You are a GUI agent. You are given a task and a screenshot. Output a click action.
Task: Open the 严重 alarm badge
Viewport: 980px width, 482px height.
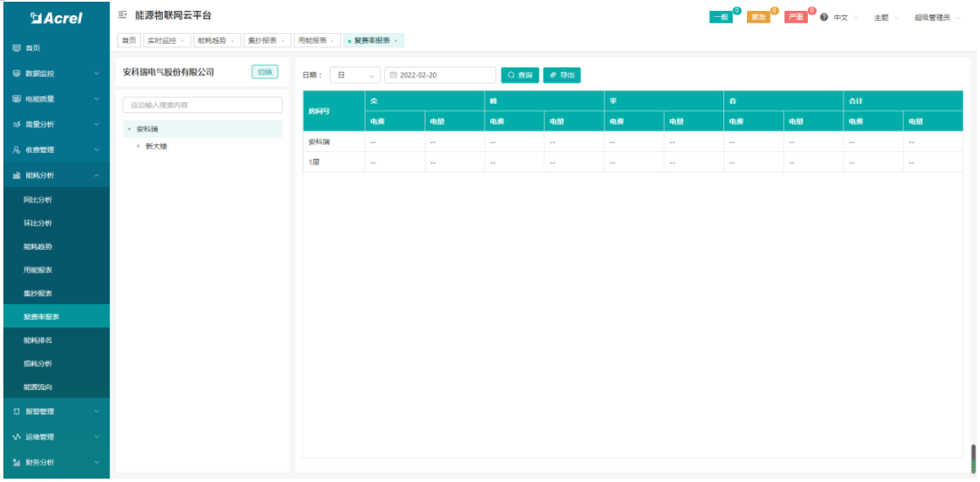796,18
